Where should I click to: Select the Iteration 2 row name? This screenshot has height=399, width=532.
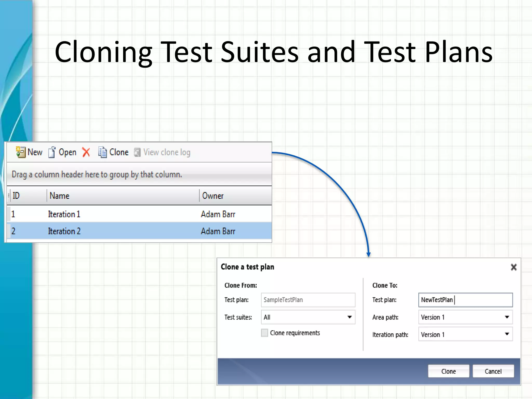pyautogui.click(x=64, y=231)
